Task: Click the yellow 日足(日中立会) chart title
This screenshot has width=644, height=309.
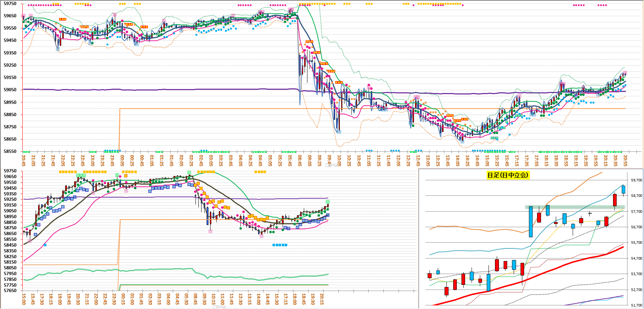Action: pos(508,175)
